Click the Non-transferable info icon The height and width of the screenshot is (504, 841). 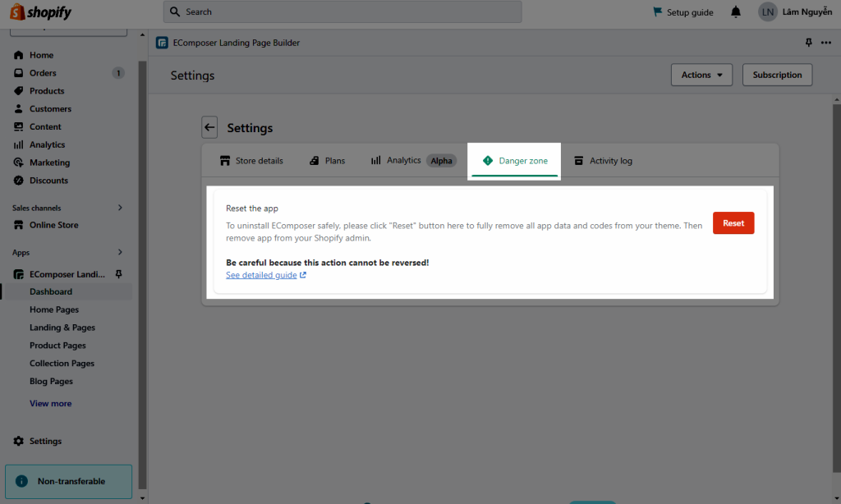pyautogui.click(x=21, y=481)
